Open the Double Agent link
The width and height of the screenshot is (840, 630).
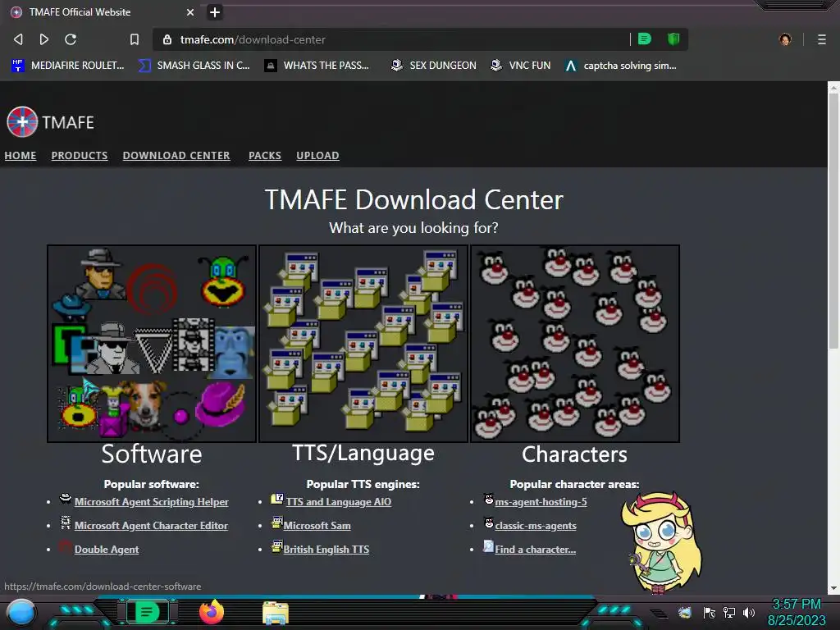107,549
